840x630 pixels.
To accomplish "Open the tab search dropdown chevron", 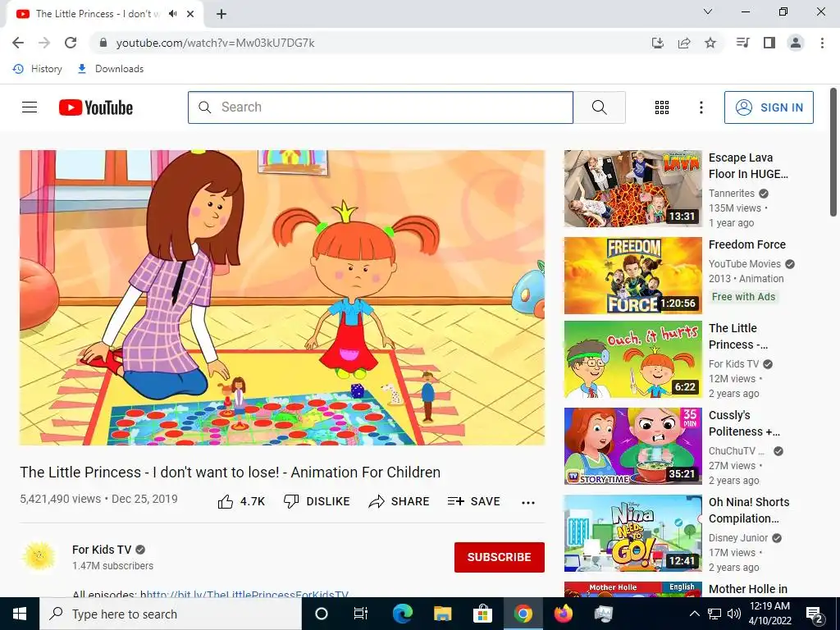I will tap(708, 11).
